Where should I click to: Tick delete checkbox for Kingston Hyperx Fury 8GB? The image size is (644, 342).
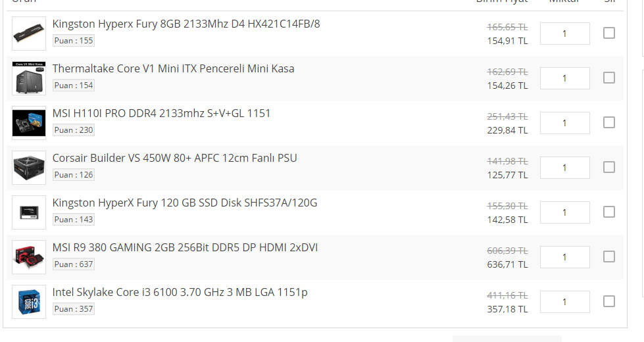coord(609,33)
